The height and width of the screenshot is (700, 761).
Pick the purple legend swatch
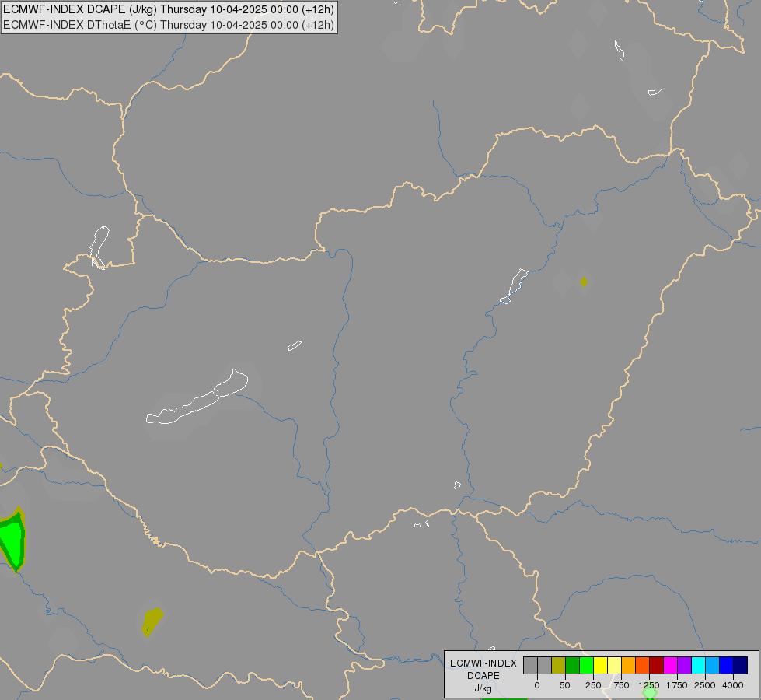click(x=685, y=666)
